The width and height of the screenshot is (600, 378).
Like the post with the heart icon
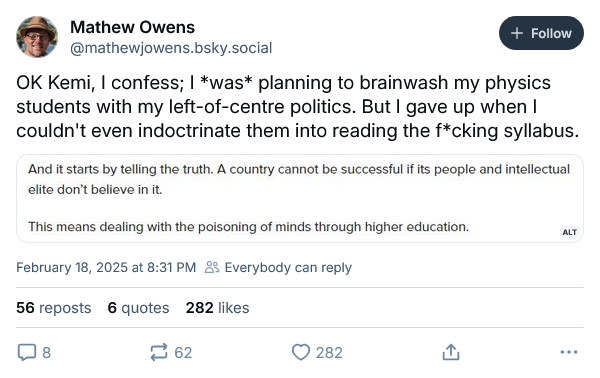(301, 352)
